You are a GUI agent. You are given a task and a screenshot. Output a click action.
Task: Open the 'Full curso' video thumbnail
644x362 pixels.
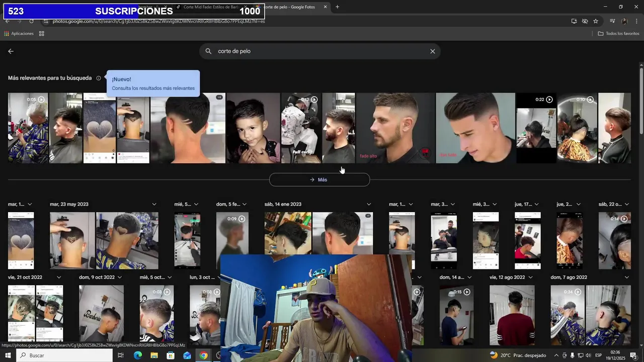pos(301,128)
